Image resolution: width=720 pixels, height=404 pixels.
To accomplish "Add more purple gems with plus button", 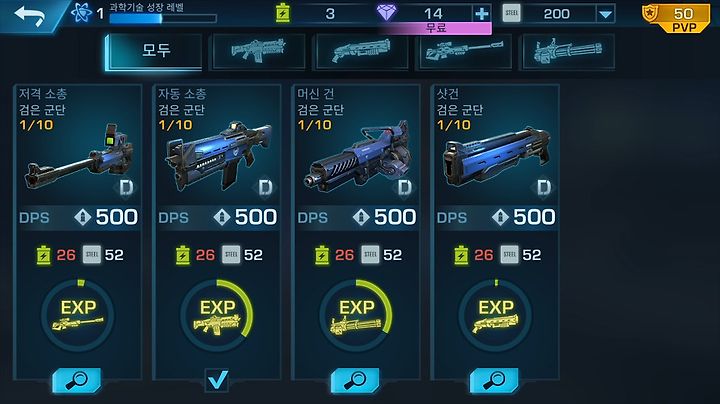I will pos(482,13).
